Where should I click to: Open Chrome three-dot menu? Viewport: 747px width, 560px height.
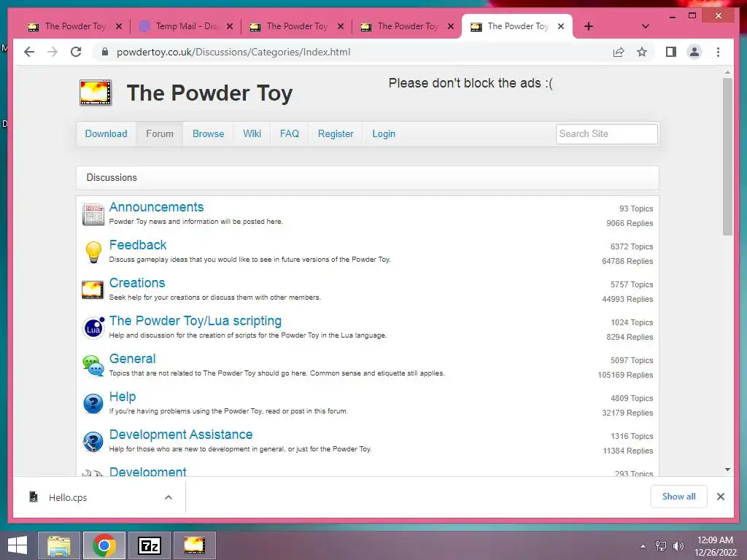[718, 52]
